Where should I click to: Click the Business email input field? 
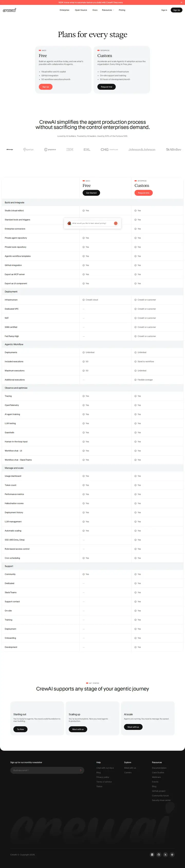pos(47,770)
